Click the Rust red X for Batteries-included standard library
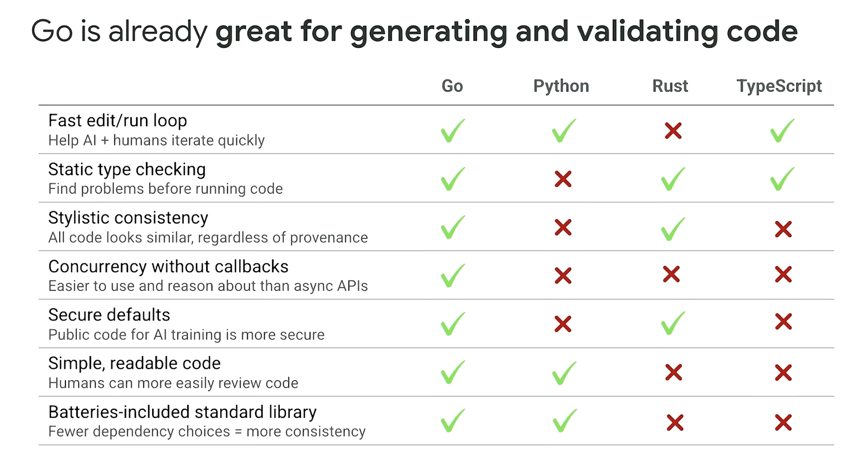868x458 pixels. pyautogui.click(x=675, y=422)
